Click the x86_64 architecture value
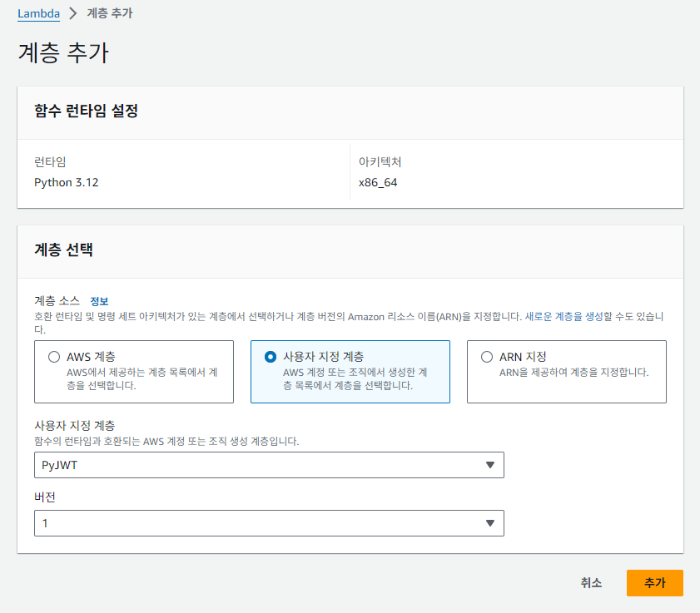 click(378, 182)
